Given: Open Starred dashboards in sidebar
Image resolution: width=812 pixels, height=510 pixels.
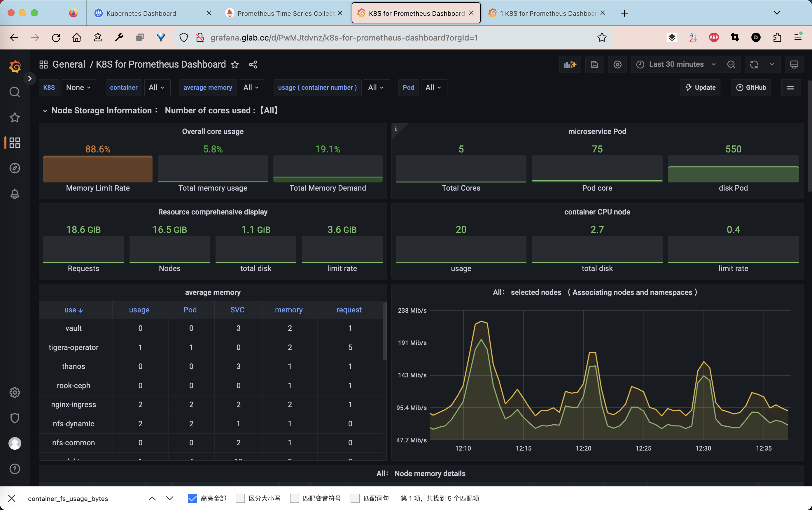Looking at the screenshot, I should pos(15,117).
